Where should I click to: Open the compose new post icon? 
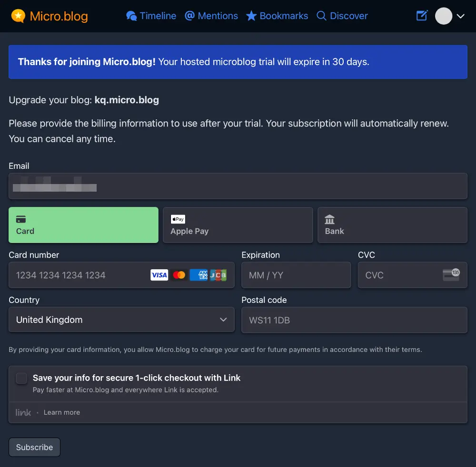pyautogui.click(x=422, y=16)
